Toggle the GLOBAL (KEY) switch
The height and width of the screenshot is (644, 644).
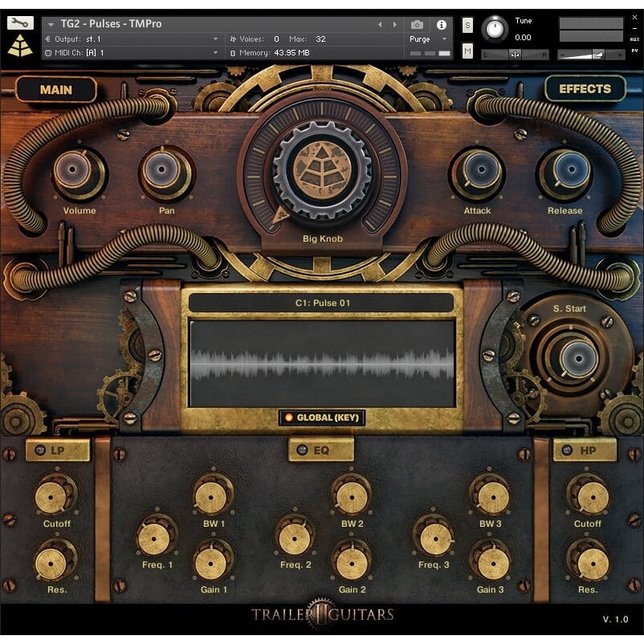tap(321, 417)
